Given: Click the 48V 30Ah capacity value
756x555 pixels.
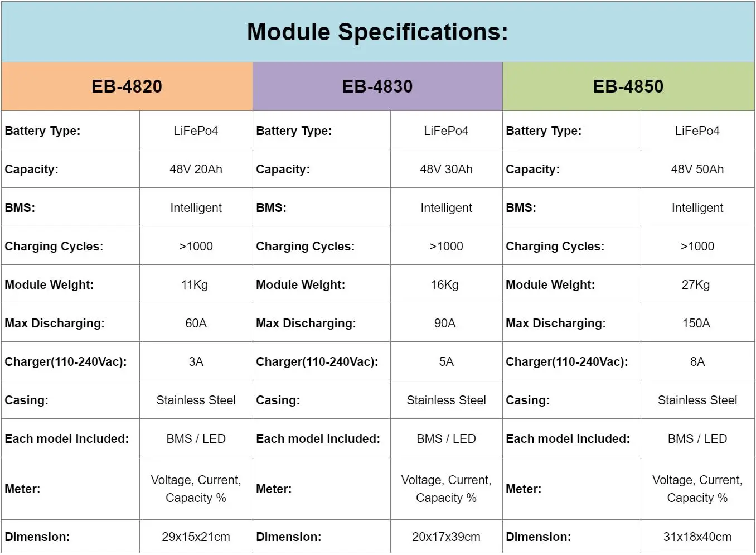Looking at the screenshot, I should click(446, 169).
